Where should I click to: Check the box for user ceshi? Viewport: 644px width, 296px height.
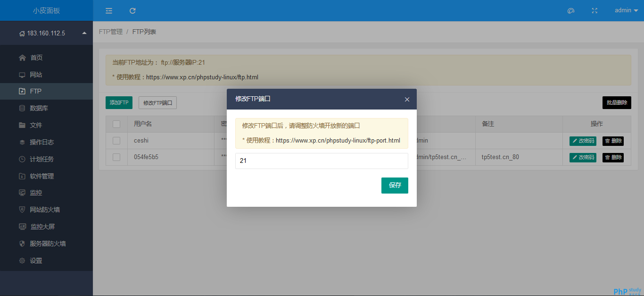pyautogui.click(x=116, y=141)
